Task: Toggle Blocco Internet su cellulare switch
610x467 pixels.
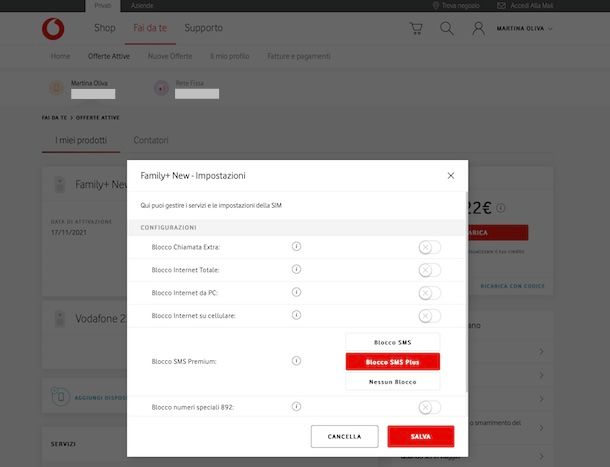Action: 429,316
